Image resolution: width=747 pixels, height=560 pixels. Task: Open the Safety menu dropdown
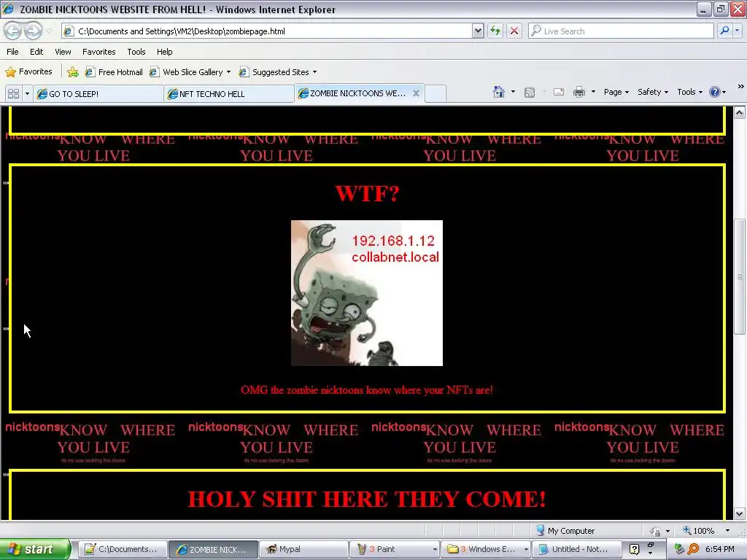click(x=653, y=92)
